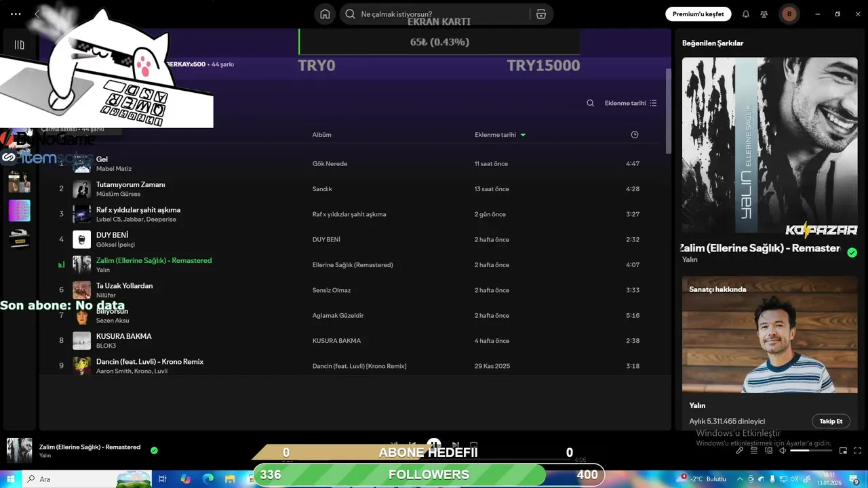The width and height of the screenshot is (868, 488).
Task: Play track Gel by Mabel Matiz
Action: [x=349, y=163]
